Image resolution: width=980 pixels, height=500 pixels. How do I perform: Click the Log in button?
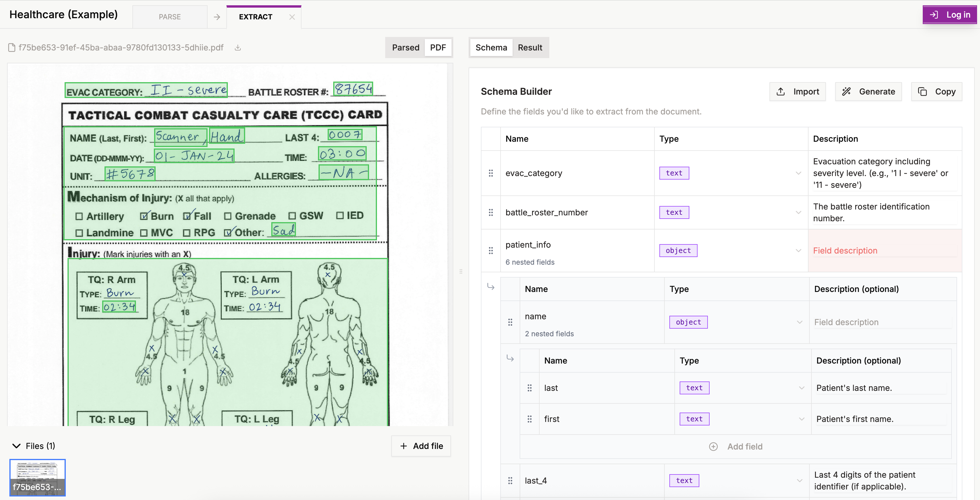pyautogui.click(x=949, y=15)
